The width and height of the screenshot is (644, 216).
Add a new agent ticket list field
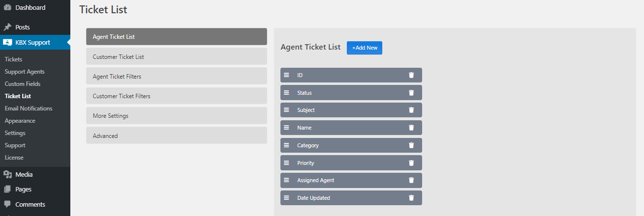365,48
